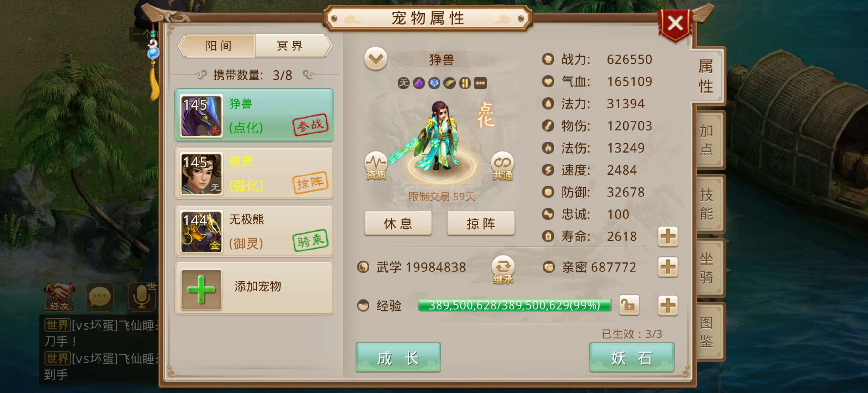This screenshot has width=868, height=393.
Task: Click the 休息 rest button
Action: point(398,223)
